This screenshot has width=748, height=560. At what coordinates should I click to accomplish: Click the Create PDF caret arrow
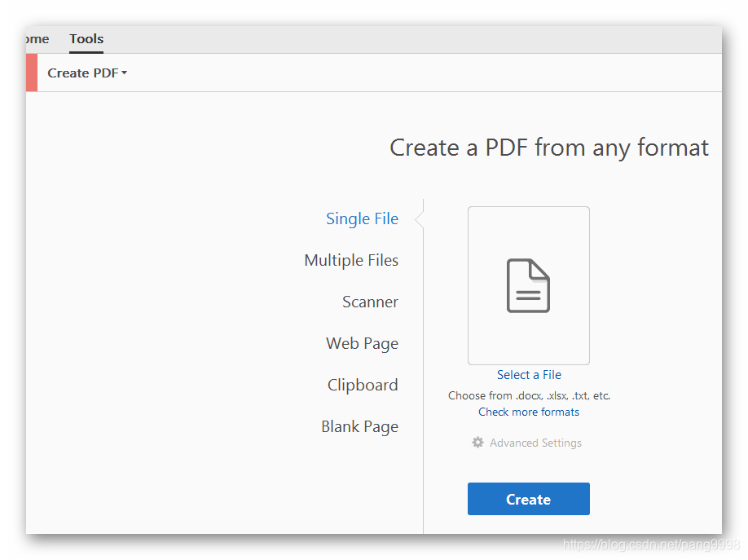tap(125, 73)
